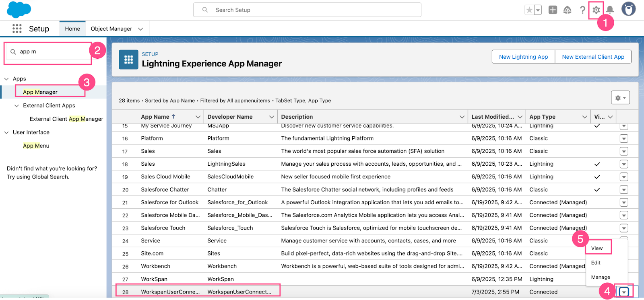644x300 pixels.
Task: Click the Favorites star icon
Action: coord(529,10)
